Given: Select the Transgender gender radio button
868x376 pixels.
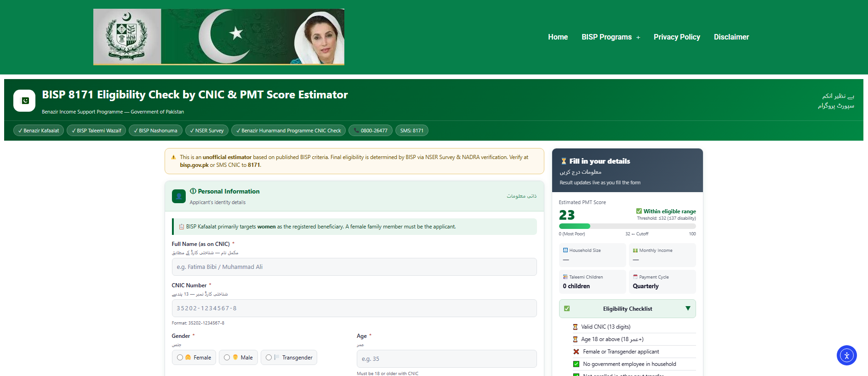Looking at the screenshot, I should pos(269,358).
